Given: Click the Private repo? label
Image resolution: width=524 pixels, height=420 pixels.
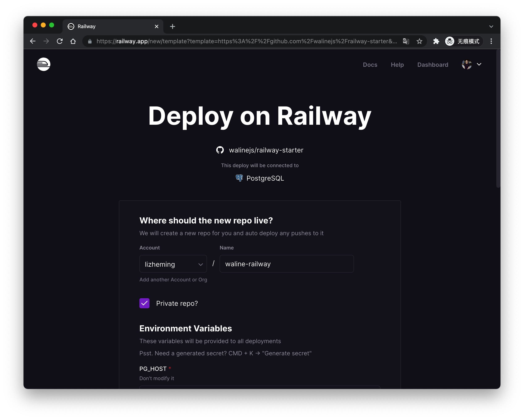Looking at the screenshot, I should [x=177, y=303].
